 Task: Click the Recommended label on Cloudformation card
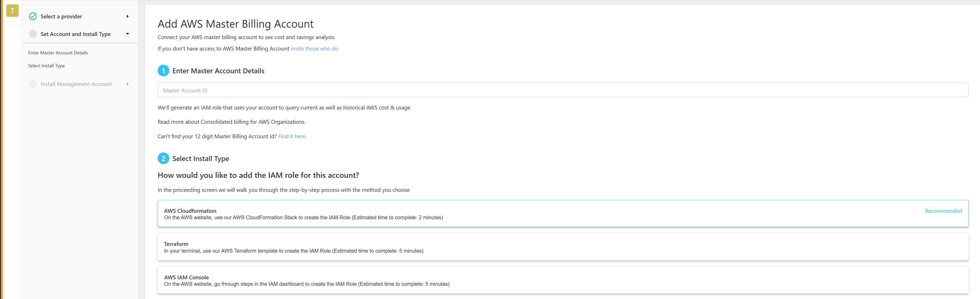click(x=943, y=211)
